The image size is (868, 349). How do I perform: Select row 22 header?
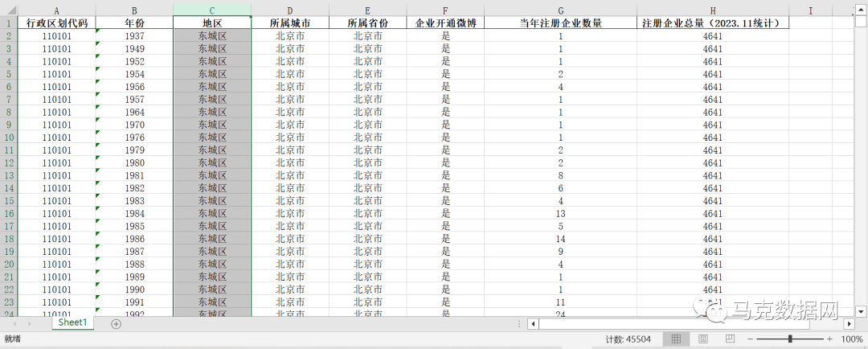tap(9, 289)
